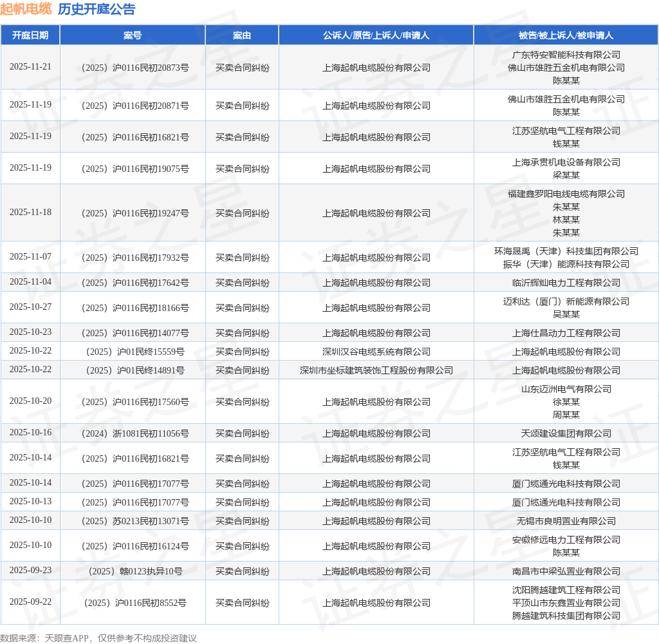Click case number 沪0116民初17560号

(135, 402)
